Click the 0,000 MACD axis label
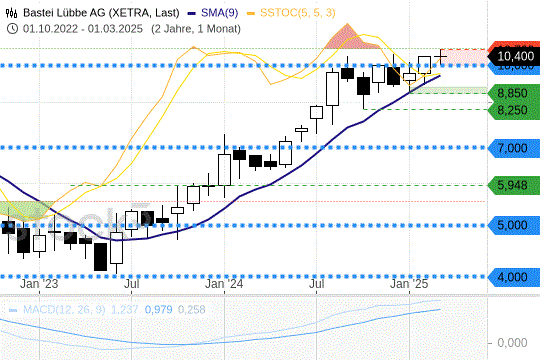 click(x=512, y=343)
